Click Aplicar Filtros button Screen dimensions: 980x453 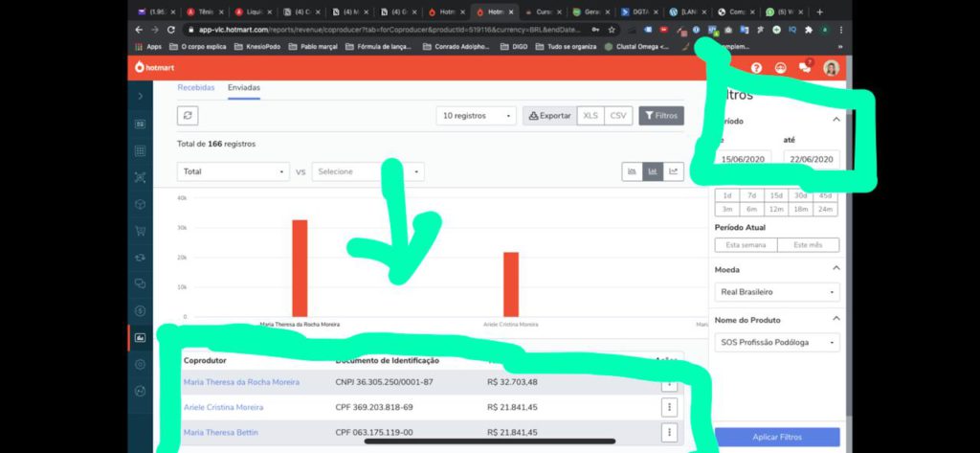click(x=777, y=437)
